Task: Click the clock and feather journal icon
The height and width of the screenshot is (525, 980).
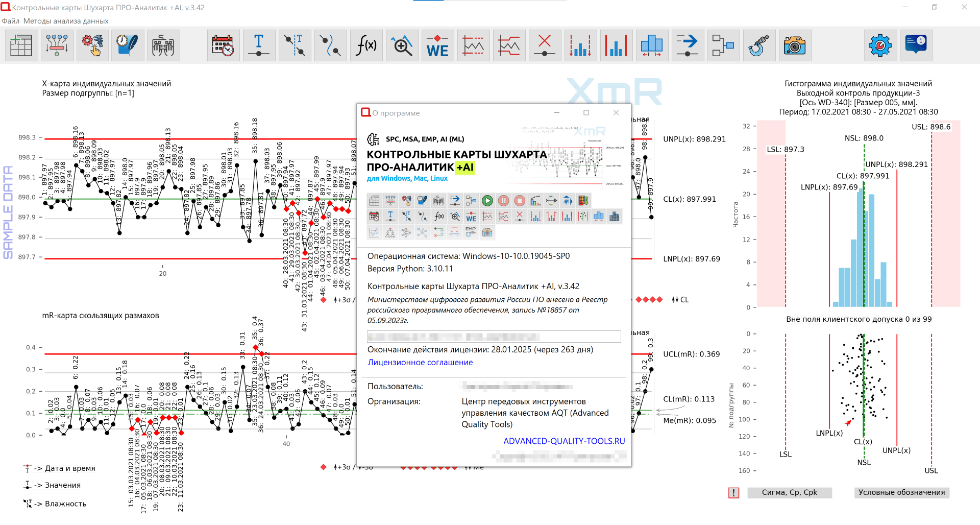Action: pos(128,45)
